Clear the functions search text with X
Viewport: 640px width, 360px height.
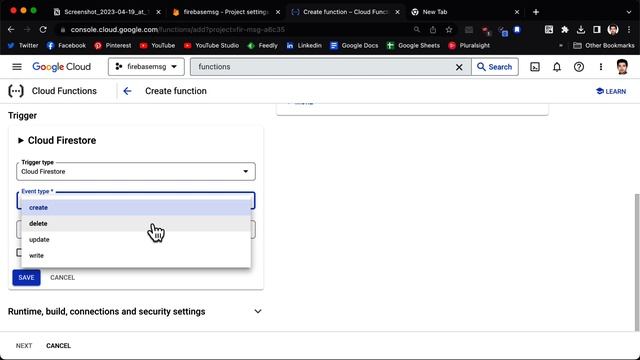(459, 67)
